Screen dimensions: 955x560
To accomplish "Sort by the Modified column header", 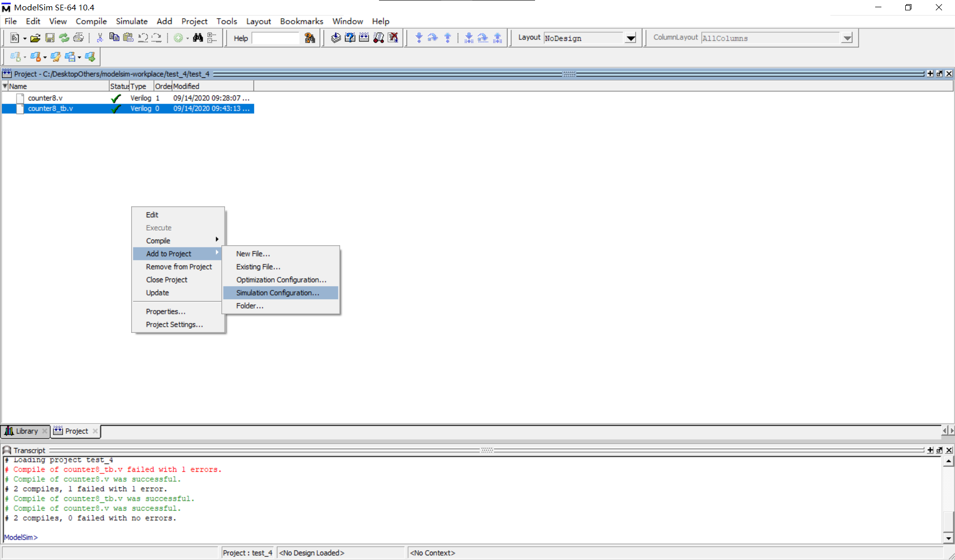I will click(x=213, y=86).
